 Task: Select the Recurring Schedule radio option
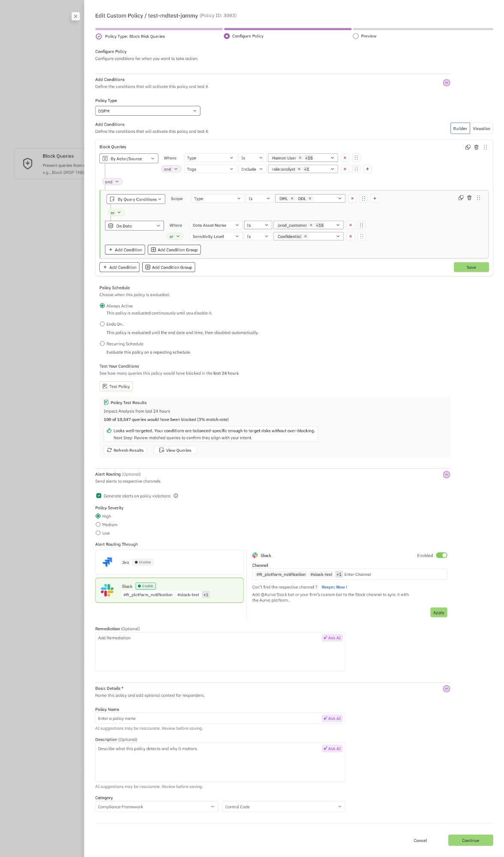tap(102, 344)
